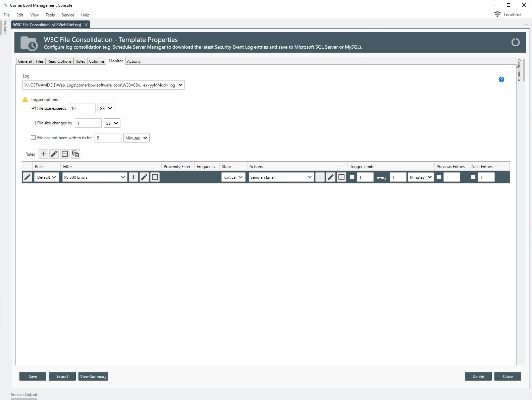Viewport: 532px width, 400px height.
Task: Enable File size changes by option
Action: [33, 123]
